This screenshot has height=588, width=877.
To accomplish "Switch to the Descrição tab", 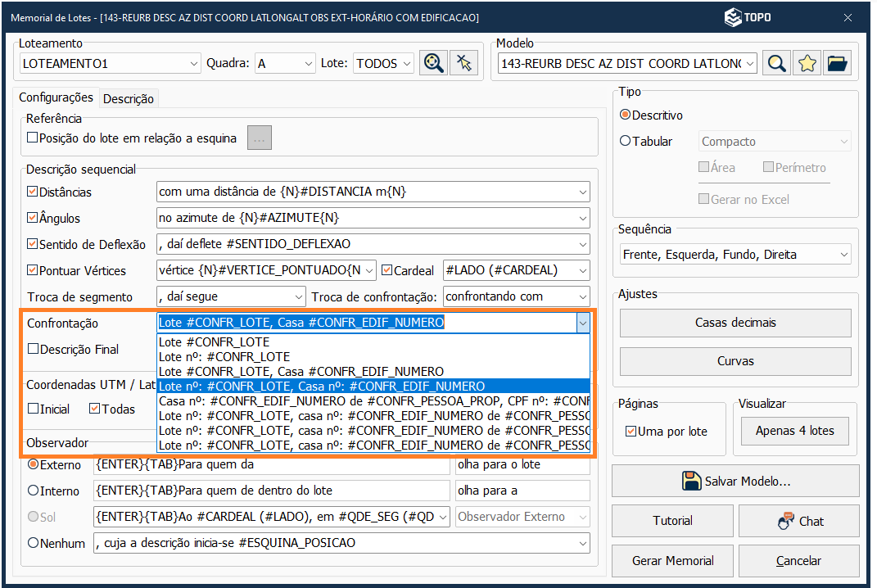I will [129, 98].
